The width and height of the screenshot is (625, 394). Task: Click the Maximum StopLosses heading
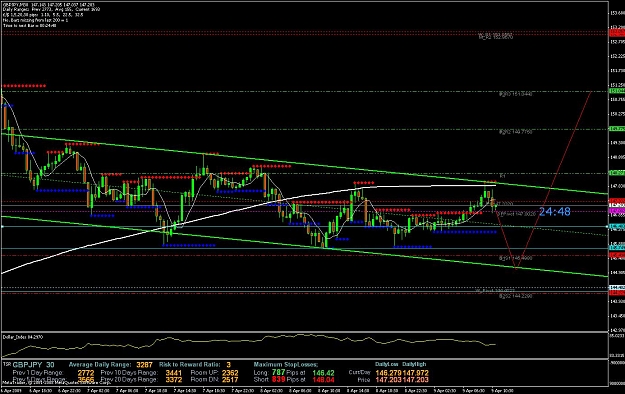286,364
